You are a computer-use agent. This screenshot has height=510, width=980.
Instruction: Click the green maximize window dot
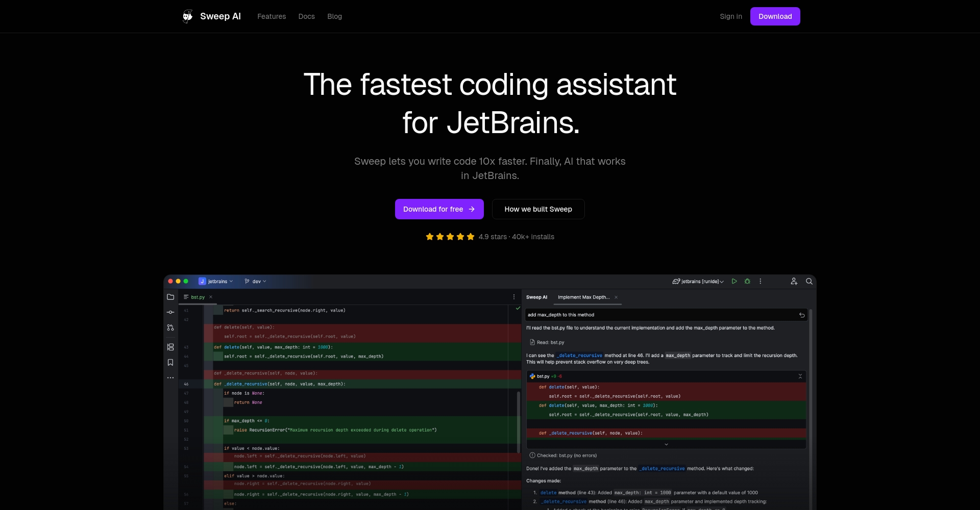pyautogui.click(x=186, y=282)
